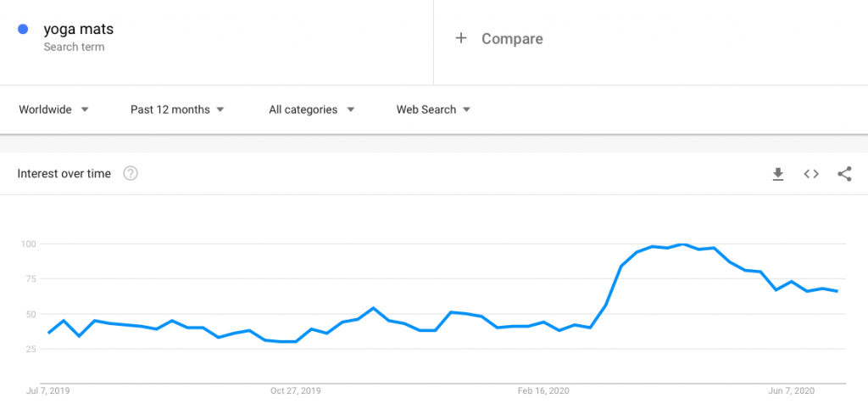
Task: Click the Search term subtitle text
Action: pyautogui.click(x=75, y=47)
